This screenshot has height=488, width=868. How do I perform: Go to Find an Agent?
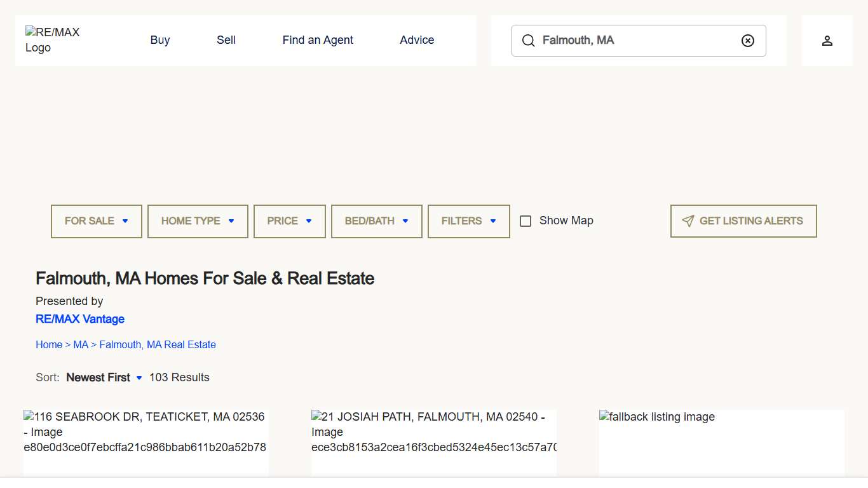[x=318, y=40]
